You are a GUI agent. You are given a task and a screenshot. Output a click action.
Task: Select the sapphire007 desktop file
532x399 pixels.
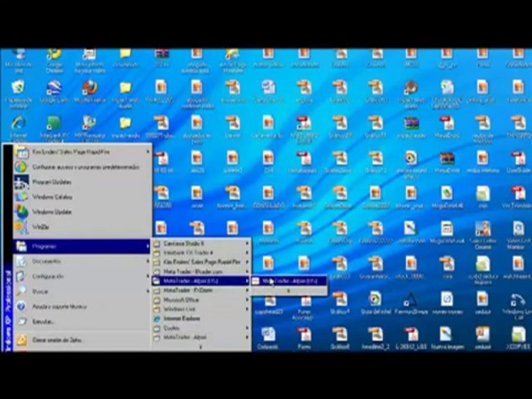tap(269, 305)
